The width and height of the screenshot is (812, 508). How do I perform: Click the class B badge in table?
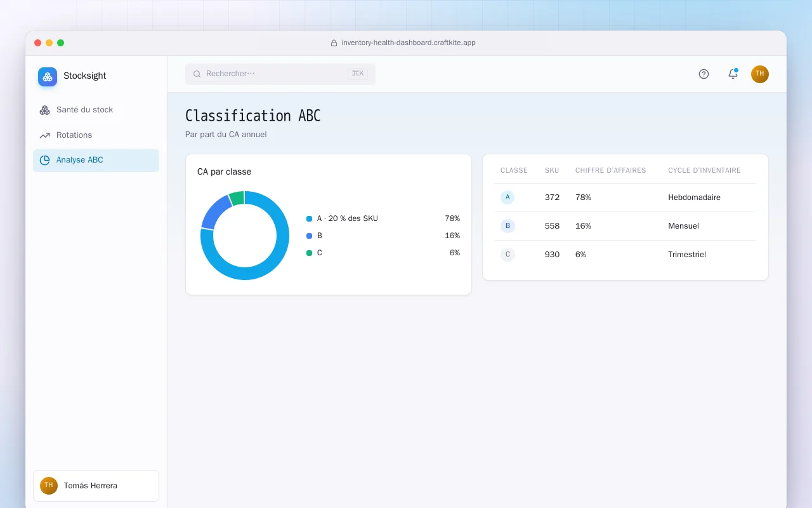point(507,226)
